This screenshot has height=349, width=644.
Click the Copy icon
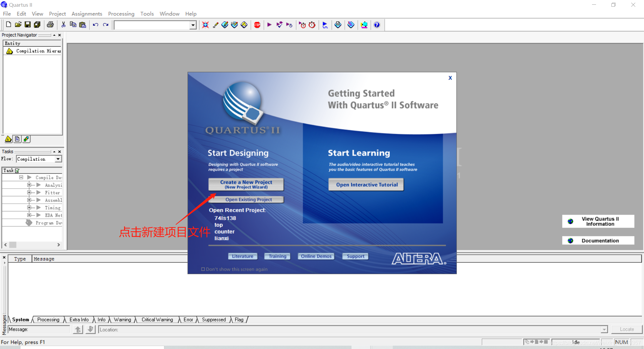(73, 24)
